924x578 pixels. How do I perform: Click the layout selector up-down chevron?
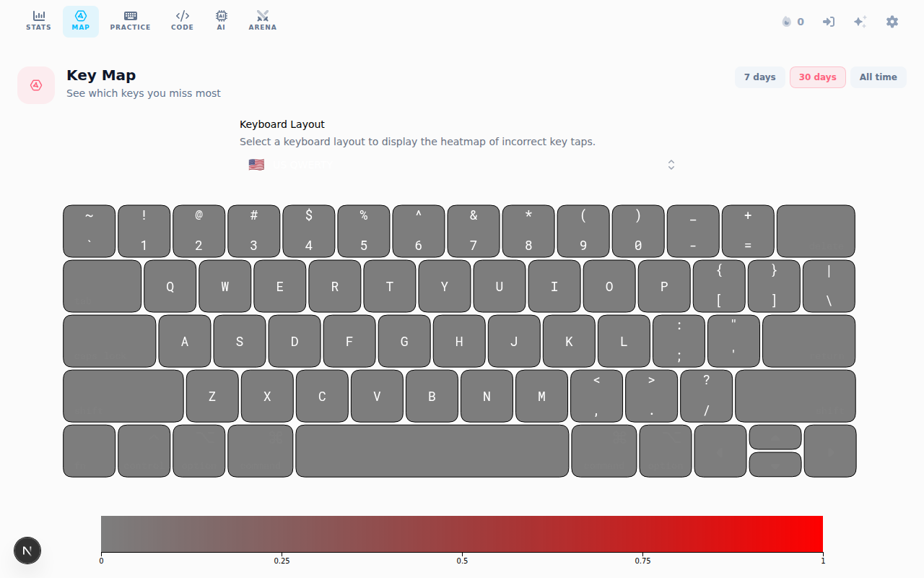pos(671,165)
